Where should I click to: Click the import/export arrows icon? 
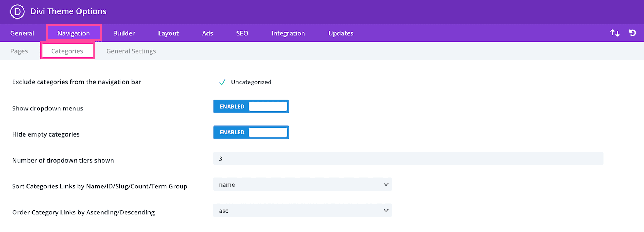tap(615, 33)
